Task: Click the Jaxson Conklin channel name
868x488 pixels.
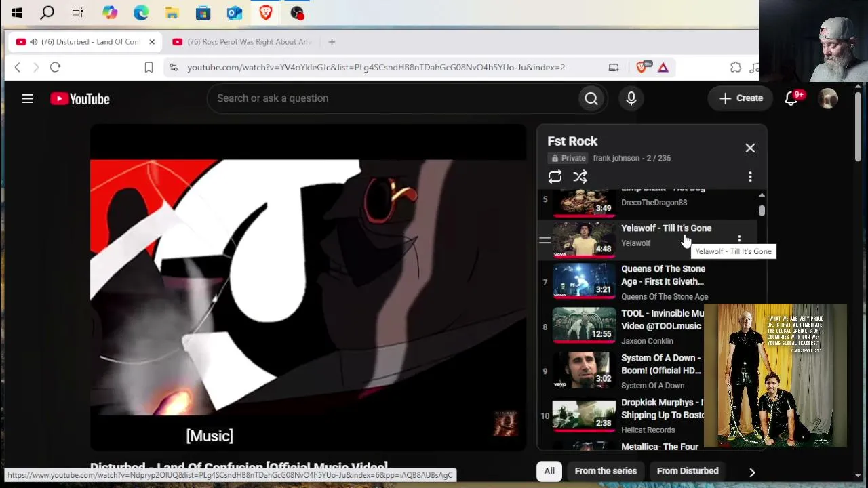Action: (x=647, y=341)
